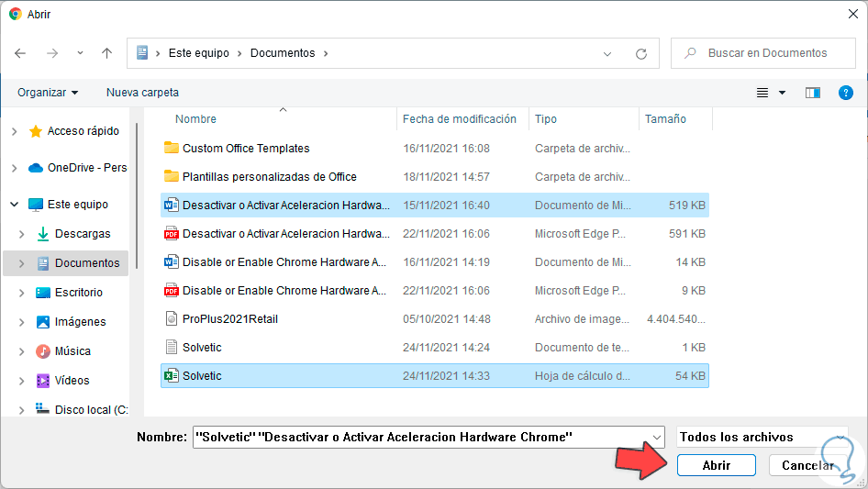This screenshot has width=868, height=489.
Task: Click the '519 KB' size cell
Action: (686, 206)
